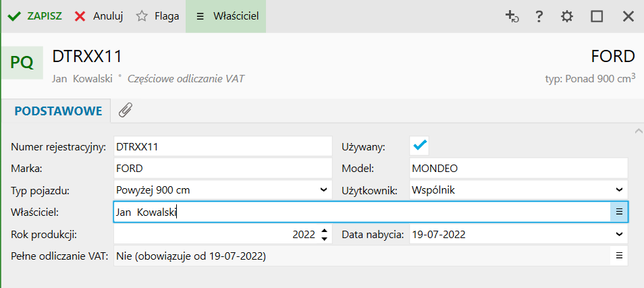Open list icon in Właściciel field
This screenshot has height=288, width=644.
[619, 212]
